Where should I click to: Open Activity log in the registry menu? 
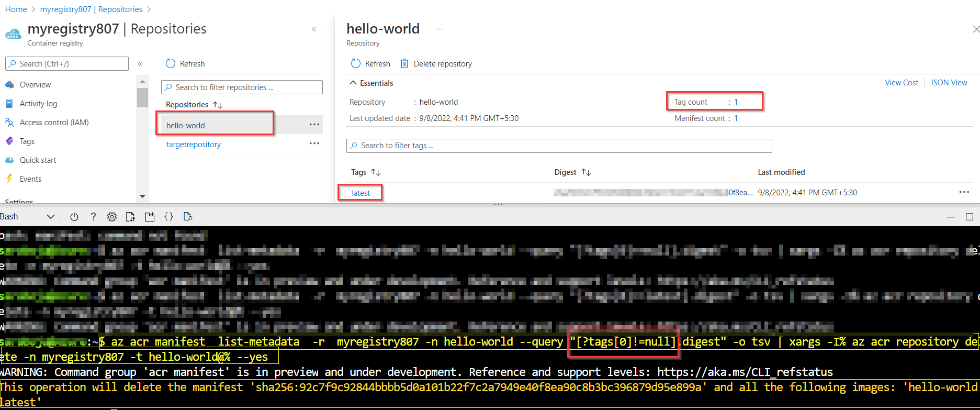pyautogui.click(x=38, y=104)
